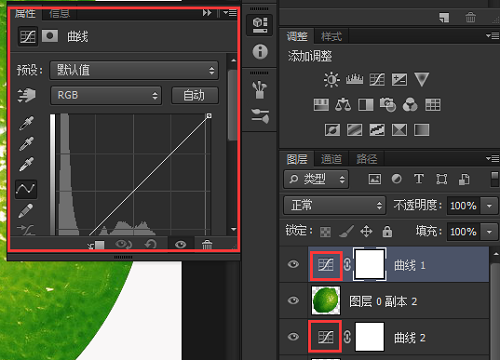Add a Color Balance adjustment
The height and width of the screenshot is (360, 500).
[343, 105]
